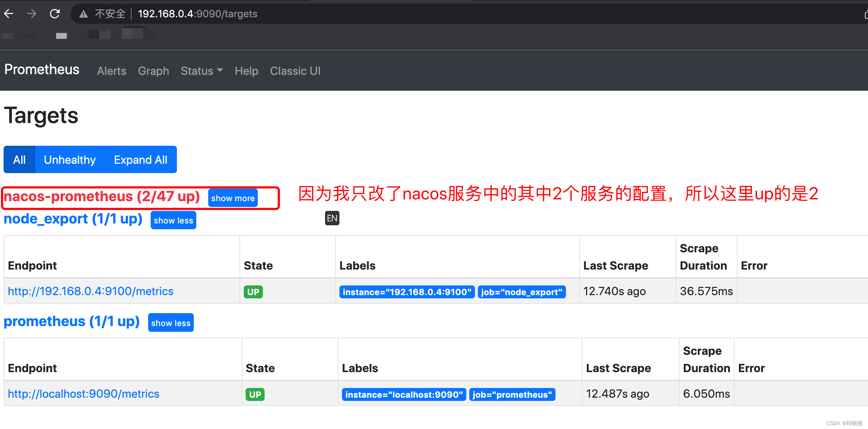Image resolution: width=868 pixels, height=429 pixels.
Task: Click the not-secure warning triangle icon
Action: click(83, 14)
